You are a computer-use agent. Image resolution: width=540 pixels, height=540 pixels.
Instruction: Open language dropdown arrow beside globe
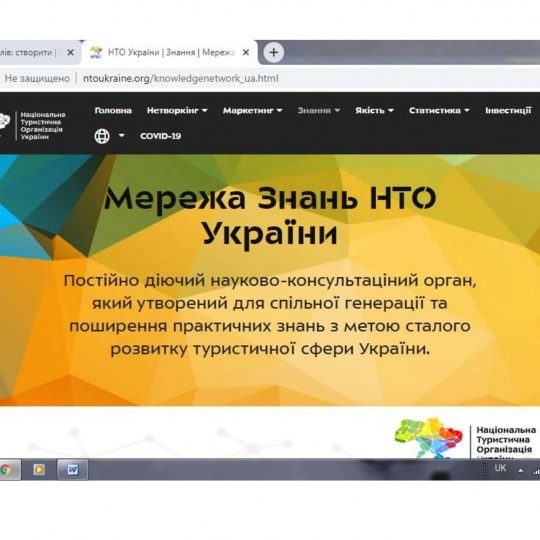tap(122, 136)
